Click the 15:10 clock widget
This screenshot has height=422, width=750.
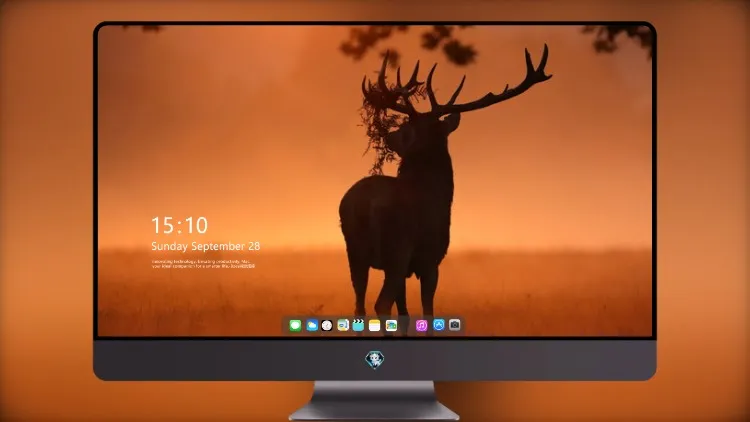[179, 225]
